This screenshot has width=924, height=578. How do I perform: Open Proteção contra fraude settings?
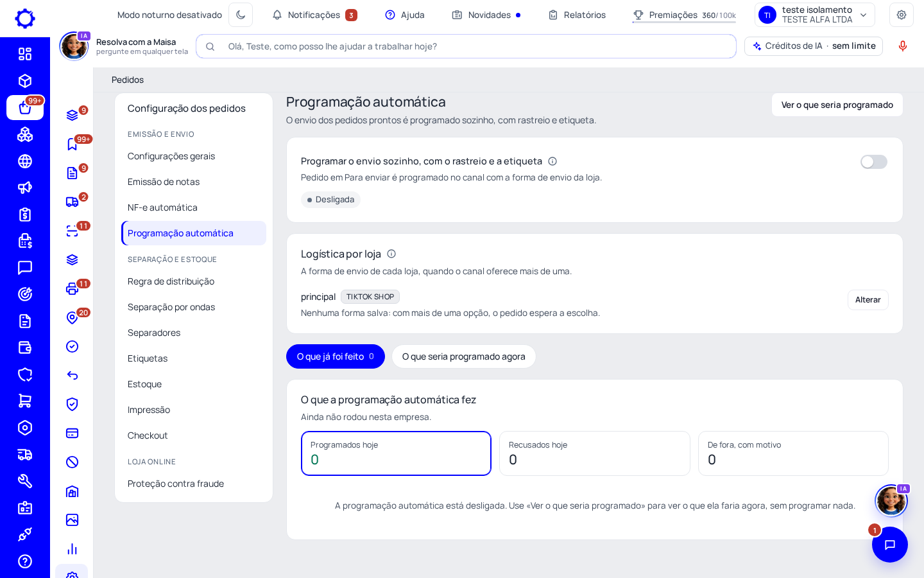click(x=194, y=484)
